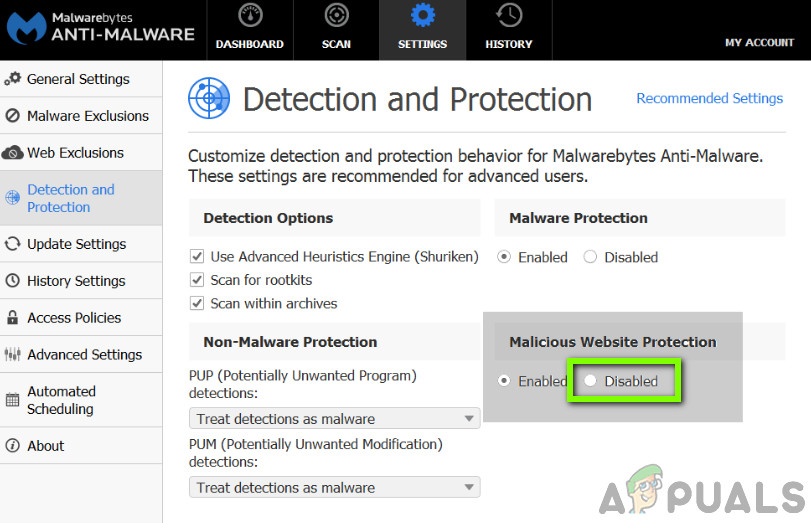Expand the PUP detections dropdown

(x=334, y=419)
